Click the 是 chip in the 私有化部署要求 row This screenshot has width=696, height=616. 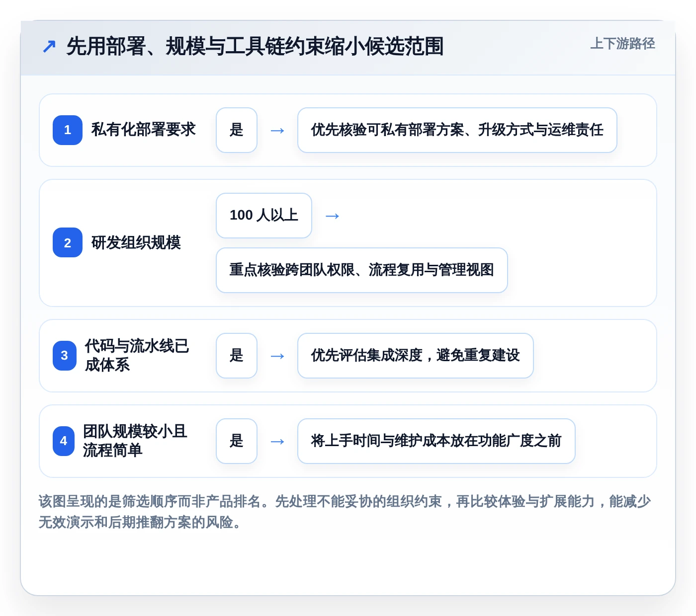(237, 130)
